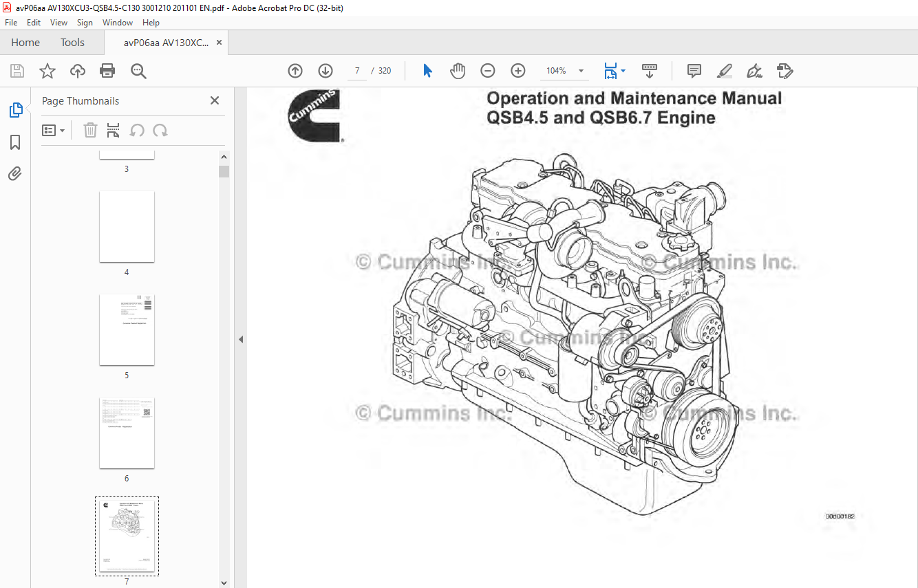Open the File menu

pyautogui.click(x=11, y=23)
